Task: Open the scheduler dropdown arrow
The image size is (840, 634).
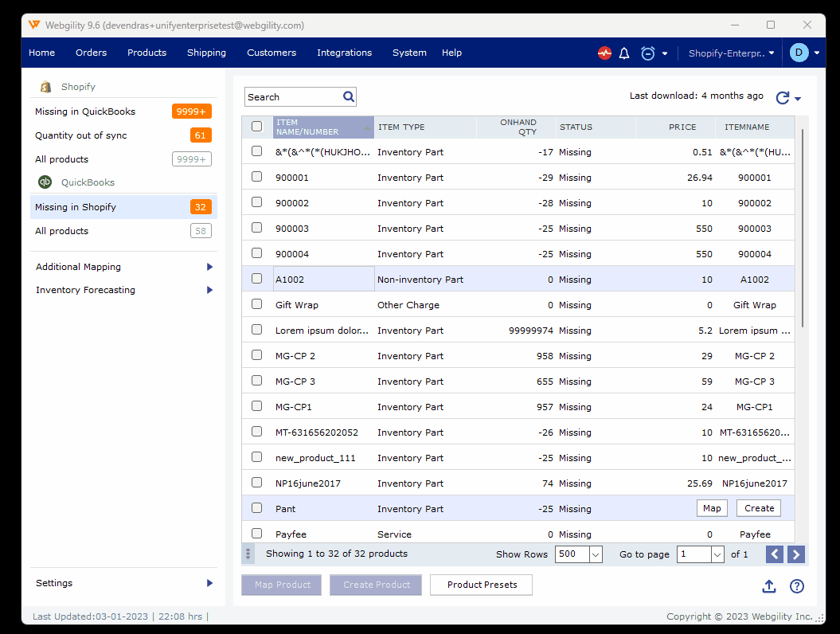Action: click(x=664, y=53)
